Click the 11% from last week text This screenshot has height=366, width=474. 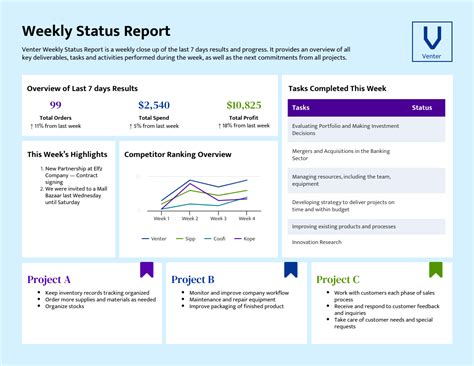(56, 126)
